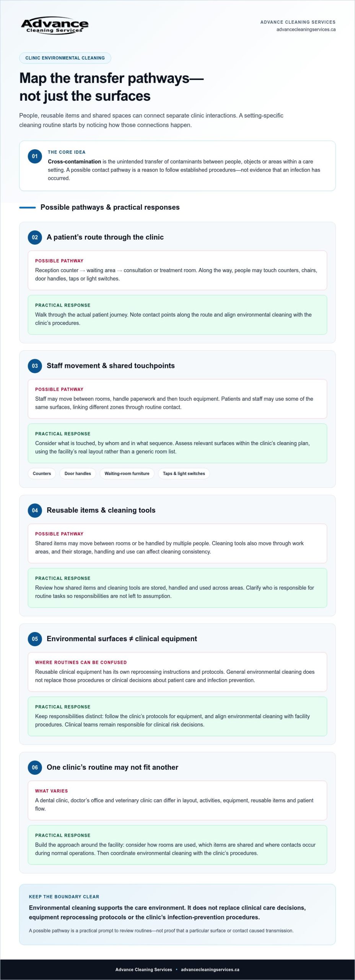355x980 pixels.
Task: Open the advancecleaningservices.ca header link
Action: pos(306,29)
